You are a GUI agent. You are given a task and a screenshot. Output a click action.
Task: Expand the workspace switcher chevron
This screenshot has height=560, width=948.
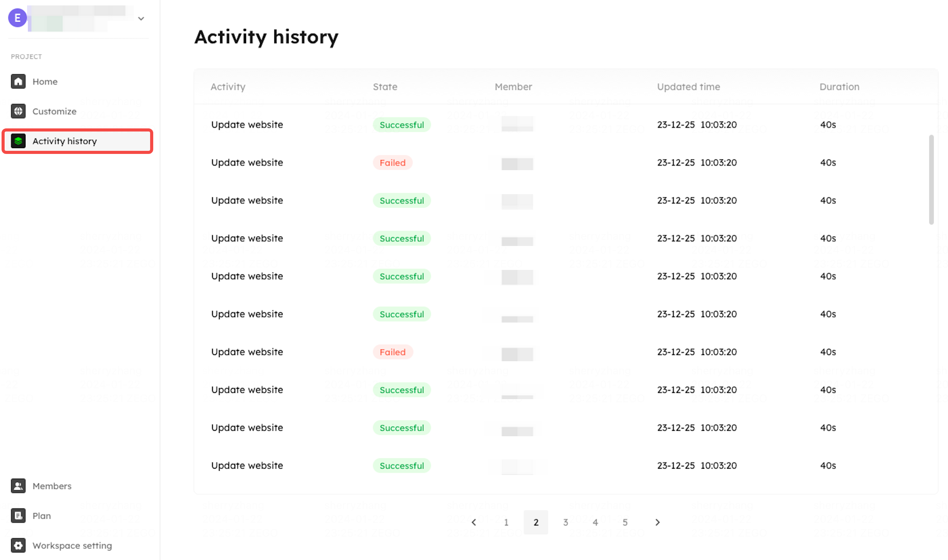point(141,19)
